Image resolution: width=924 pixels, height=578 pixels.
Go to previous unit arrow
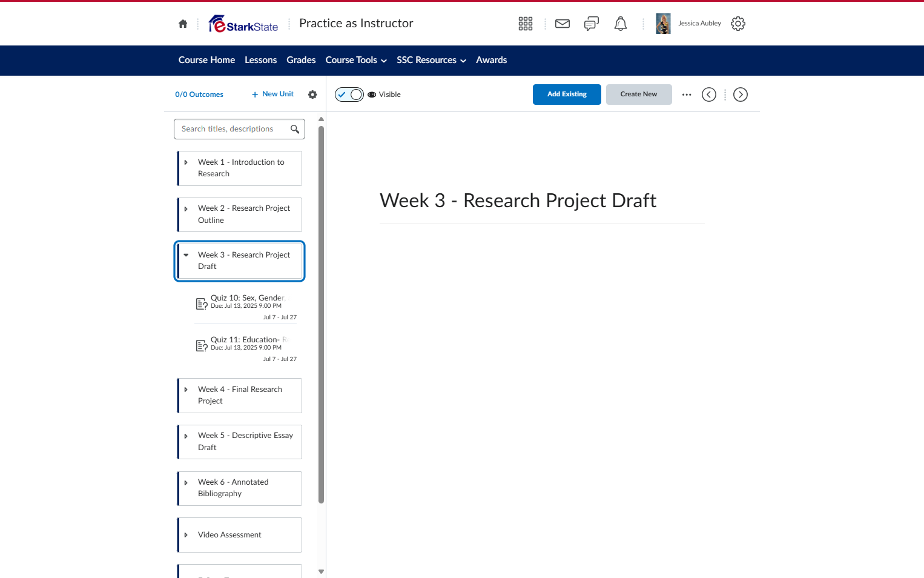click(709, 95)
